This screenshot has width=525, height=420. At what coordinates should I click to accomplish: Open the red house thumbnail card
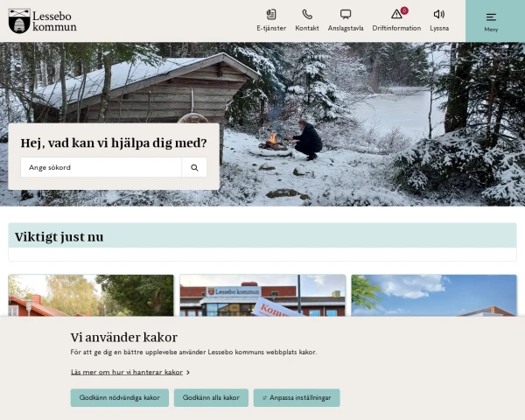coord(91,296)
